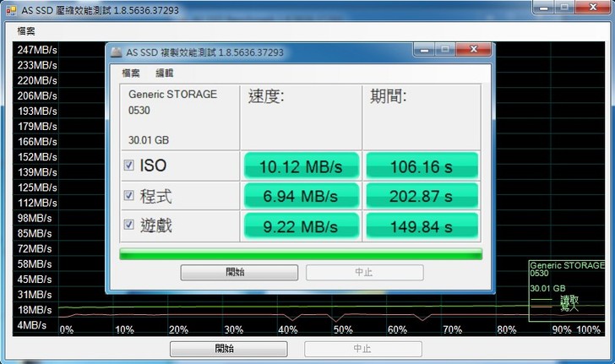Click the green copy benchmark progress bar
The width and height of the screenshot is (615, 364).
pyautogui.click(x=301, y=253)
